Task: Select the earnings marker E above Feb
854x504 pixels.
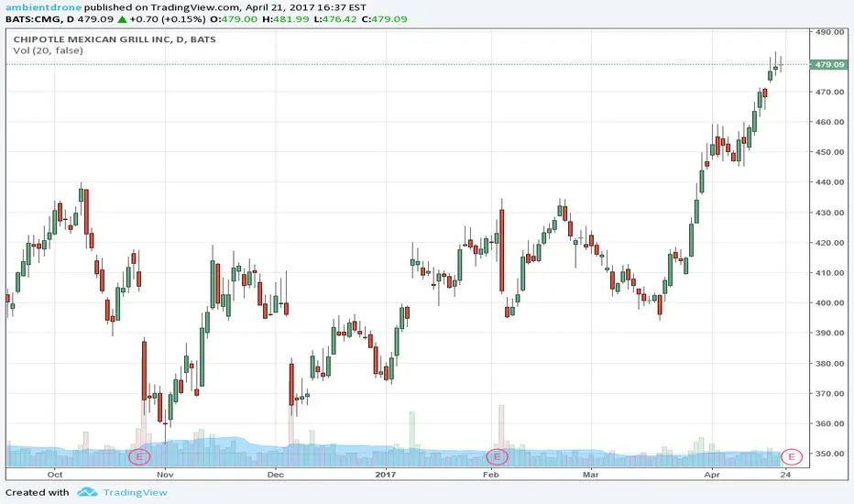Action: (497, 456)
